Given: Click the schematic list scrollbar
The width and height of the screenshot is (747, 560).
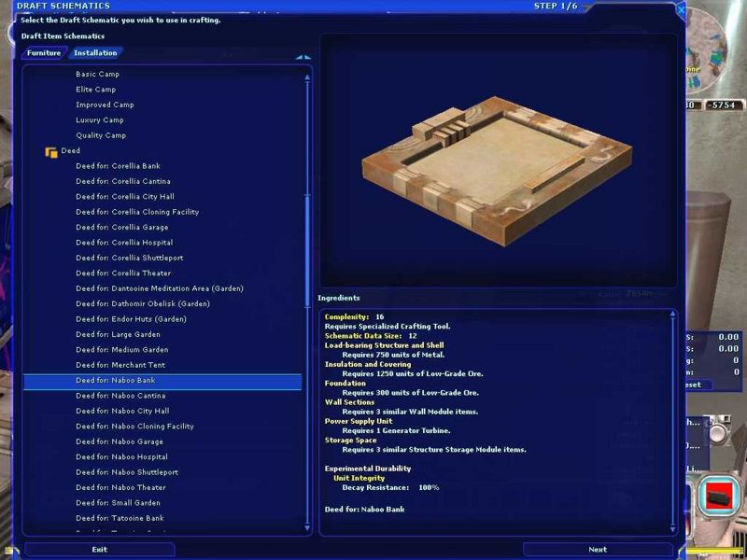Looking at the screenshot, I should [x=307, y=280].
